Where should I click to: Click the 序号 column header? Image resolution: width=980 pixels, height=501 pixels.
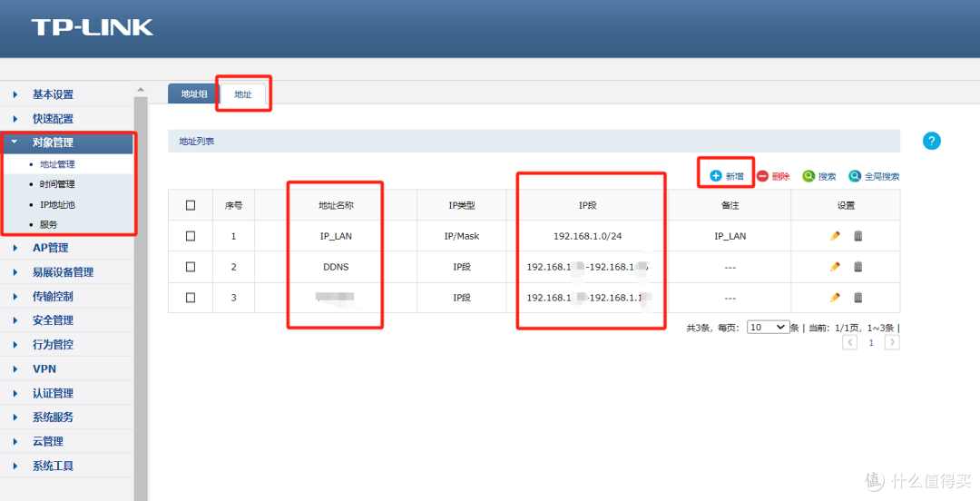(x=234, y=205)
